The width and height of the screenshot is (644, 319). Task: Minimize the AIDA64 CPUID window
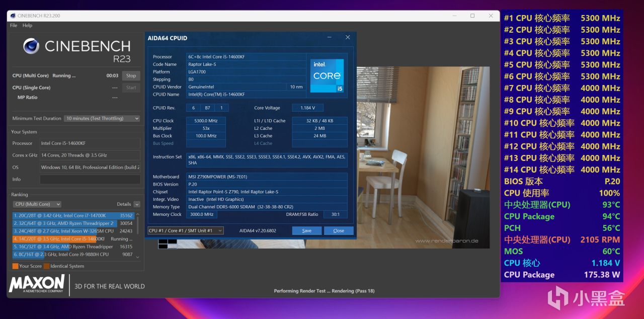coord(330,38)
